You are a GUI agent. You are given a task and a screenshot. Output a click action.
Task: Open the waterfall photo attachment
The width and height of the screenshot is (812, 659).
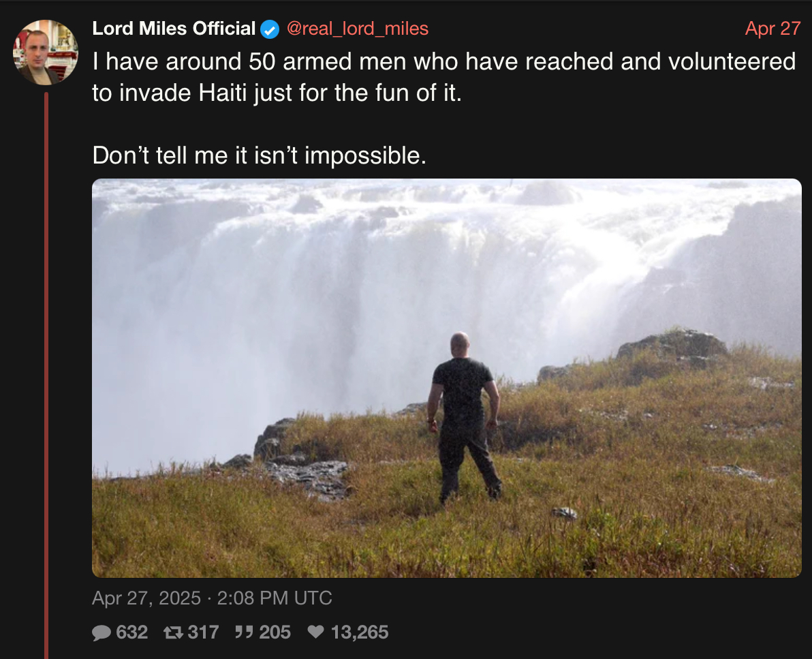[447, 378]
